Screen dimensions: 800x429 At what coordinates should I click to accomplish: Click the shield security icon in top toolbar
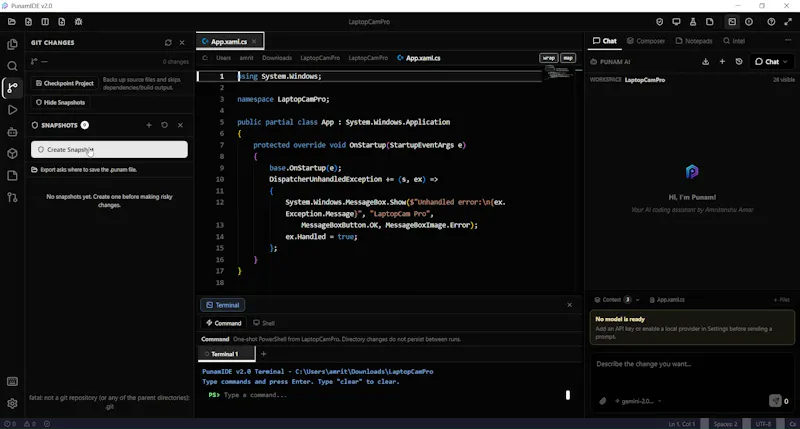(659, 22)
